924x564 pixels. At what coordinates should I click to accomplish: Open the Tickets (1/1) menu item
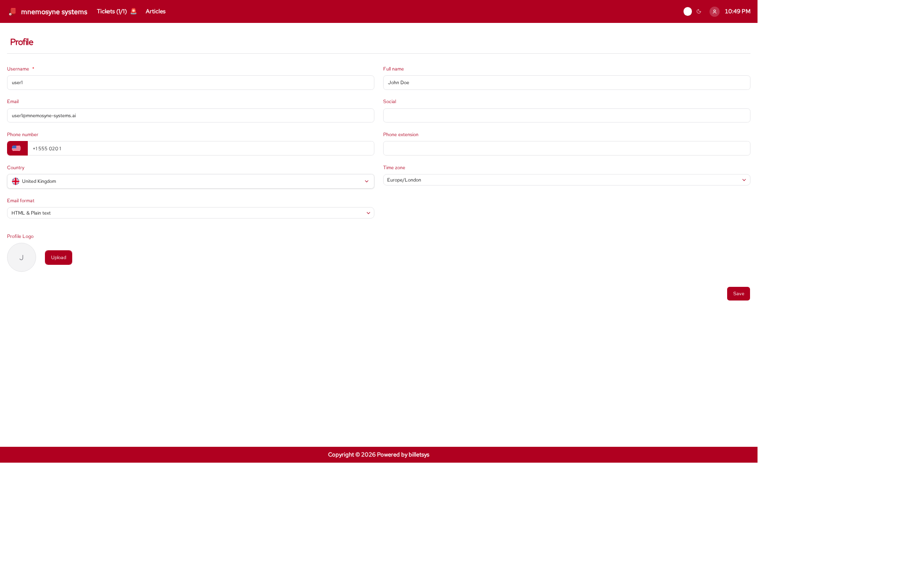pos(112,11)
